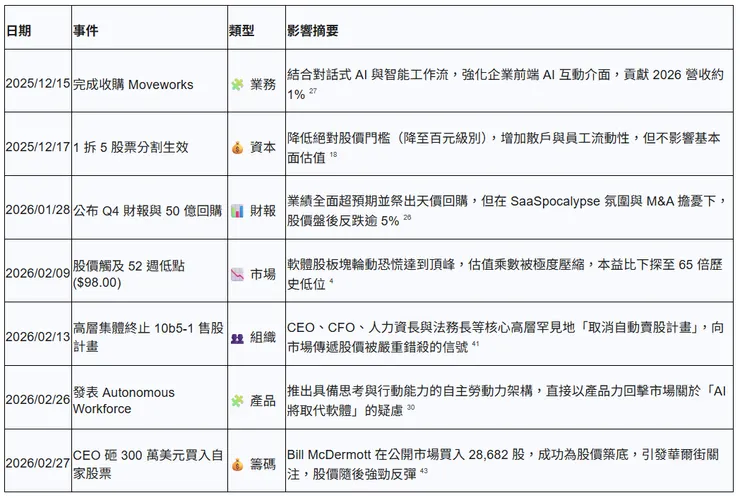The width and height of the screenshot is (740, 498).
Task: Click the 影響摘要 column header
Action: (313, 31)
